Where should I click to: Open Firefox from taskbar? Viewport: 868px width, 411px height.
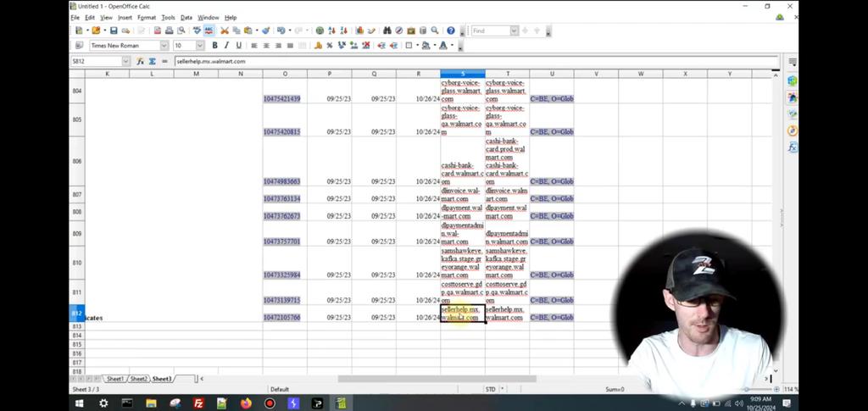point(246,403)
